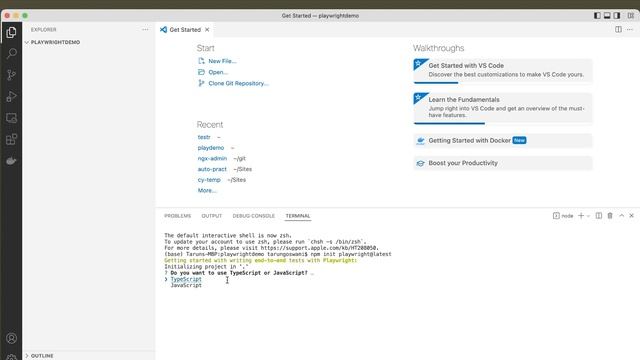The height and width of the screenshot is (360, 640).
Task: Open the Docker view in activity bar
Action: coord(11,161)
